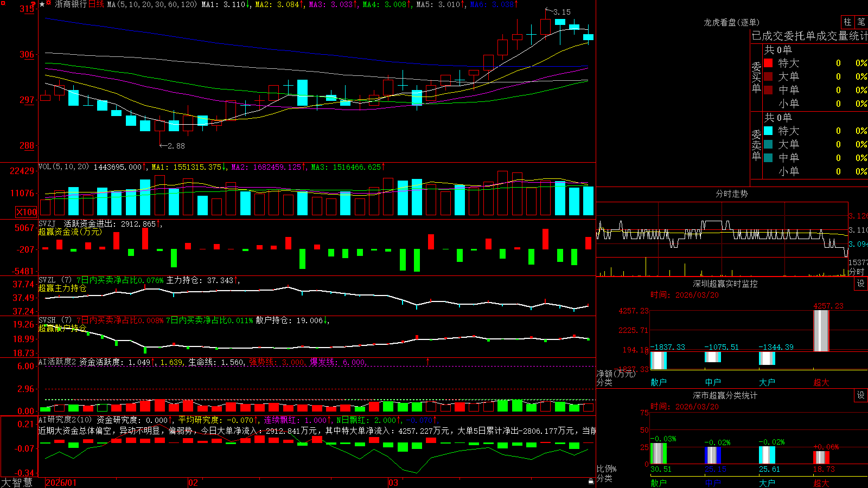Switch to 柱 bar view
Screen dimensions: 868x488
pos(847,22)
